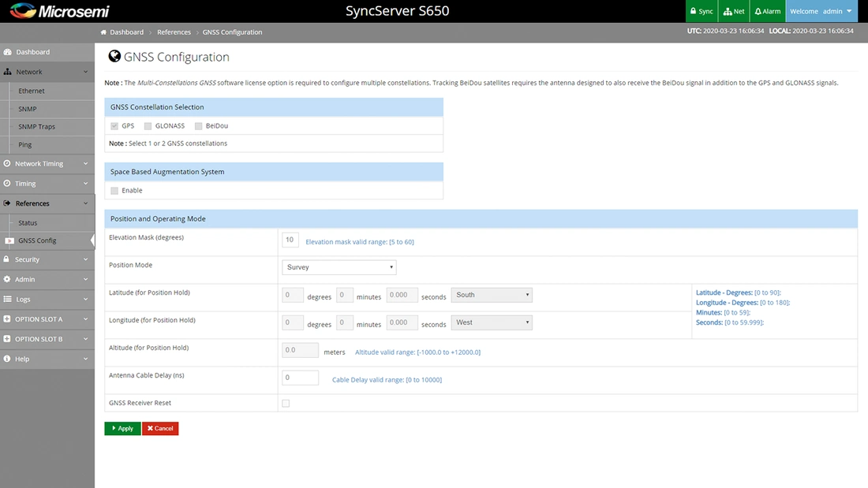Expand the Admin section chevron

tap(86, 279)
